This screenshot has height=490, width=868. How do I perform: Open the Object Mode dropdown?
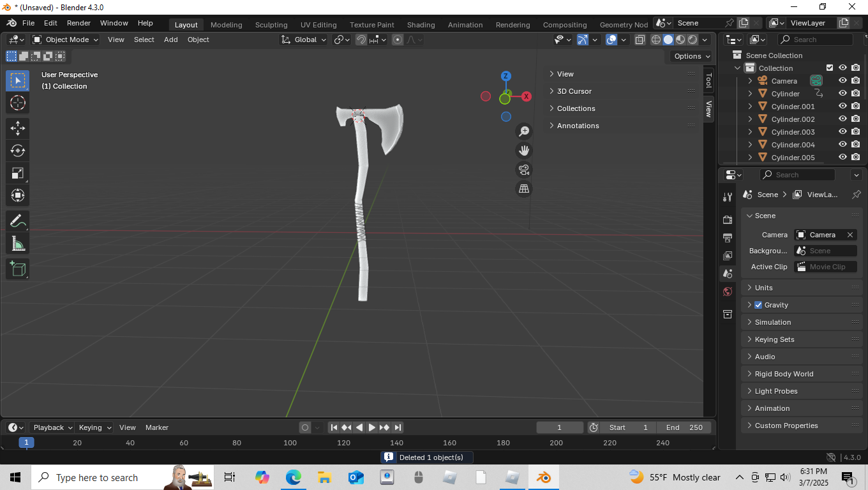click(64, 39)
